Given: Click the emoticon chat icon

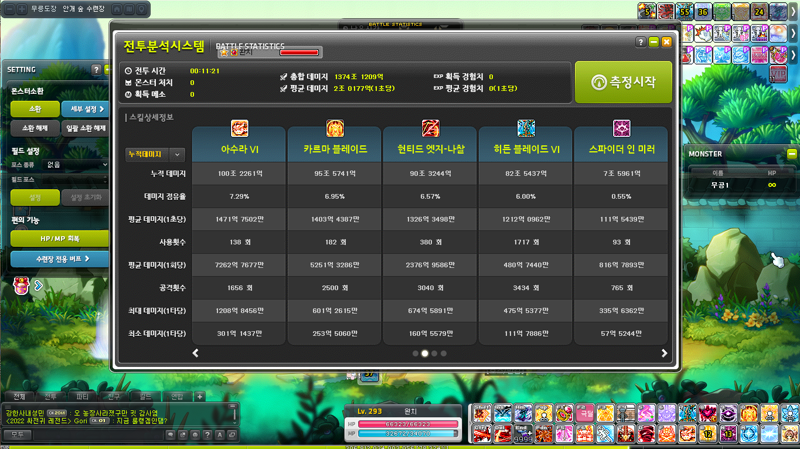Looking at the screenshot, I should click(x=195, y=435).
